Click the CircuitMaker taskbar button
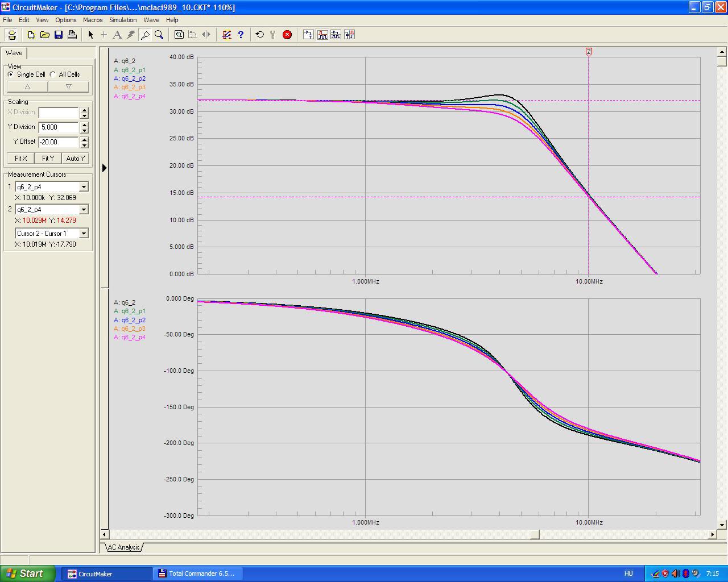 point(107,573)
